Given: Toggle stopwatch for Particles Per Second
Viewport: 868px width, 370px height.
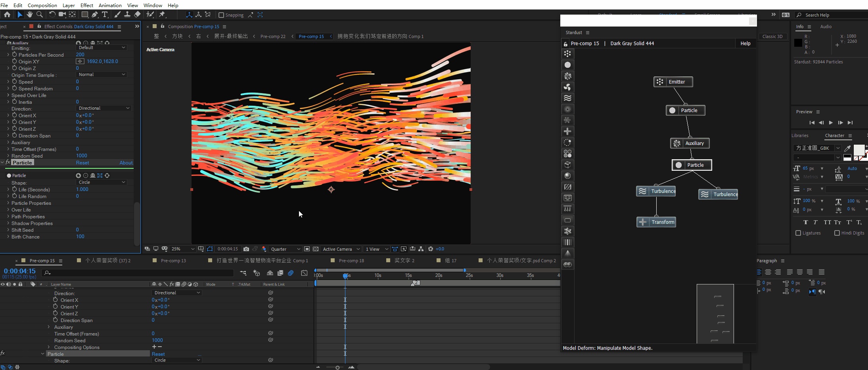Looking at the screenshot, I should pos(14,55).
